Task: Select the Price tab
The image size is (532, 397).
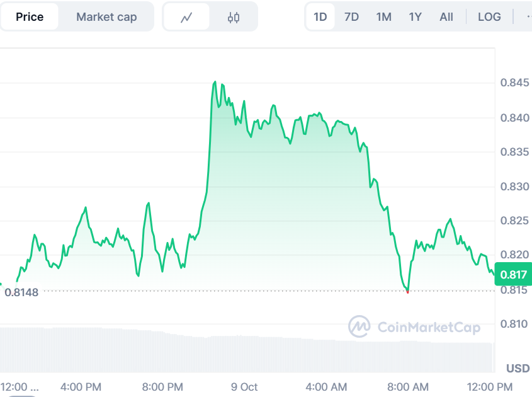Action: 30,17
